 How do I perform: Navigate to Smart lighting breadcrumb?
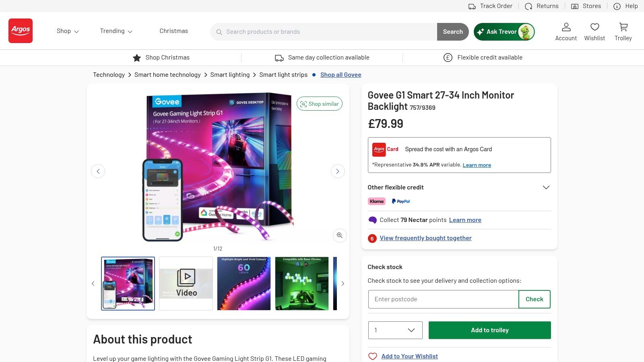(x=230, y=74)
